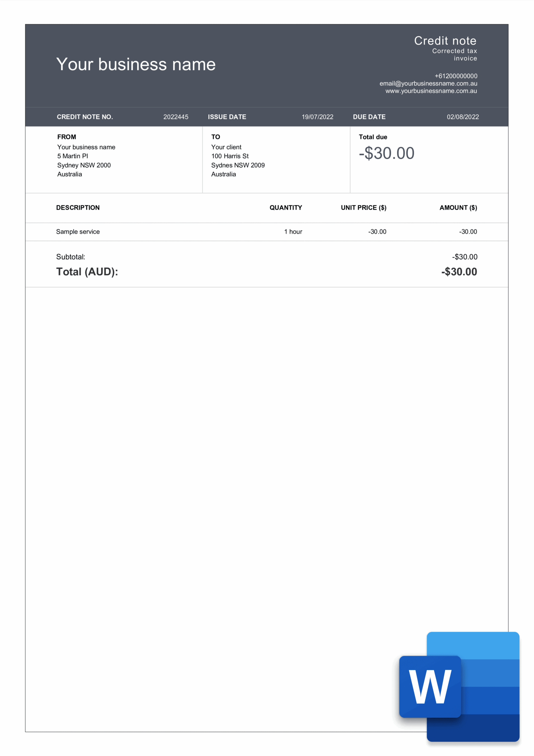This screenshot has height=756, width=534.
Task: Select the issue date 19/07/2022
Action: click(317, 117)
